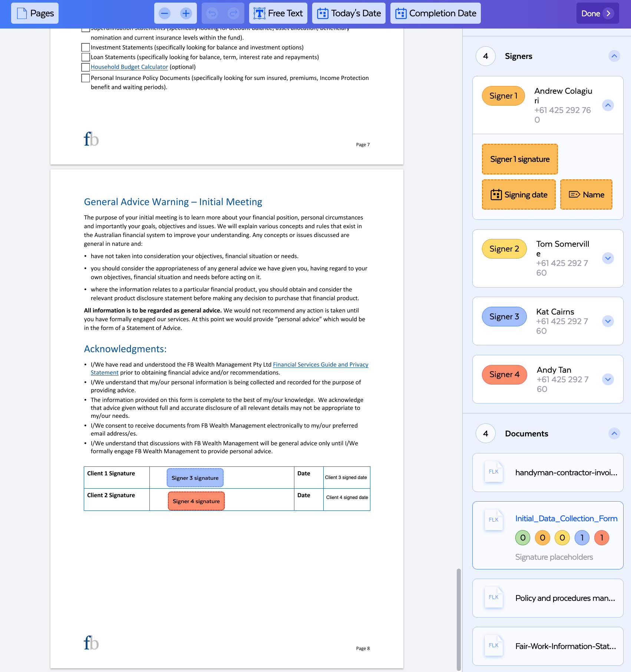The width and height of the screenshot is (631, 672).
Task: Tick the Loan Statements checkbox
Action: [x=85, y=57]
